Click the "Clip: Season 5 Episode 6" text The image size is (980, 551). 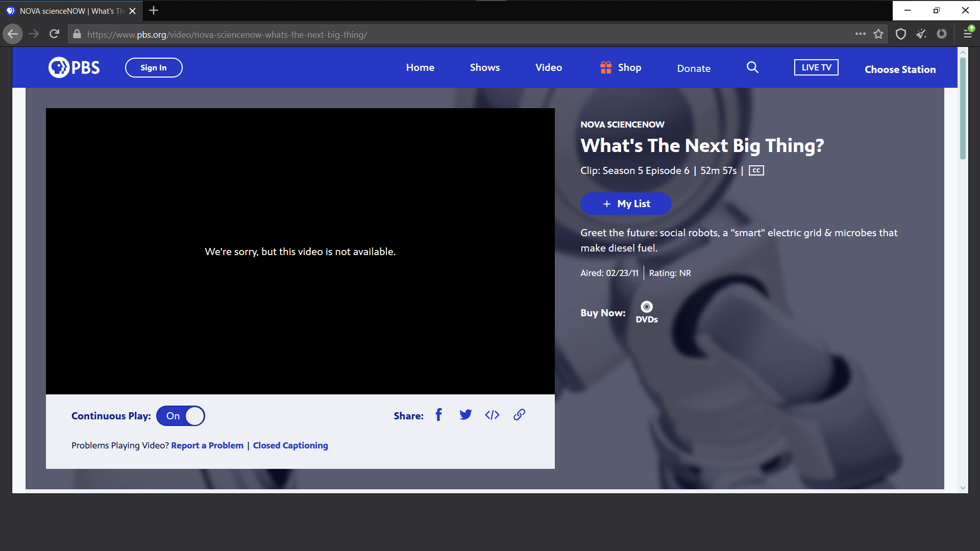pos(635,170)
